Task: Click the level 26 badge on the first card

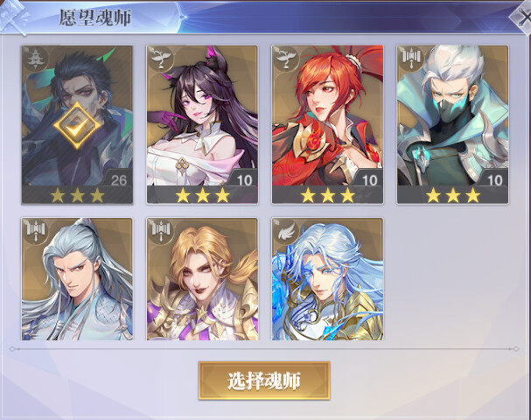Action: tap(118, 180)
